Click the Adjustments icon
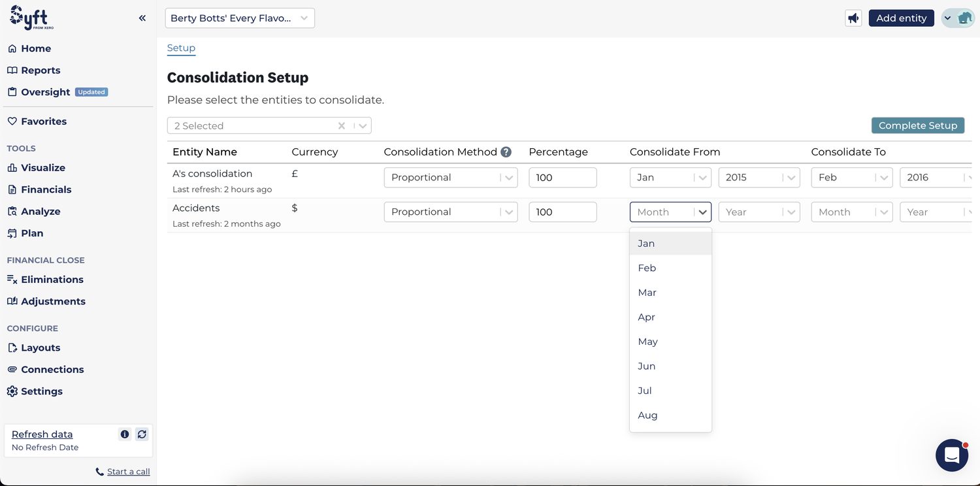Screen dimensions: 980x486 12,301
